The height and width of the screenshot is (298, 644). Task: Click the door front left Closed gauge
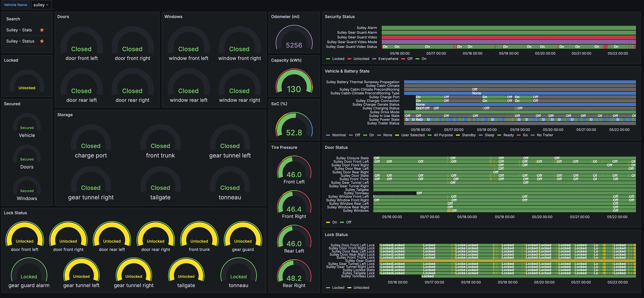[x=82, y=44]
